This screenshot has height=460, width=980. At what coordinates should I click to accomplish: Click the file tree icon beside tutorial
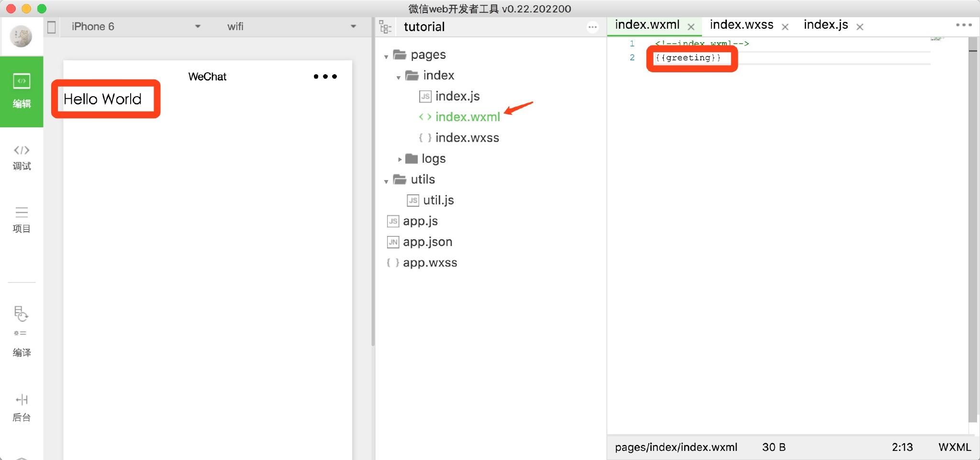pyautogui.click(x=385, y=27)
